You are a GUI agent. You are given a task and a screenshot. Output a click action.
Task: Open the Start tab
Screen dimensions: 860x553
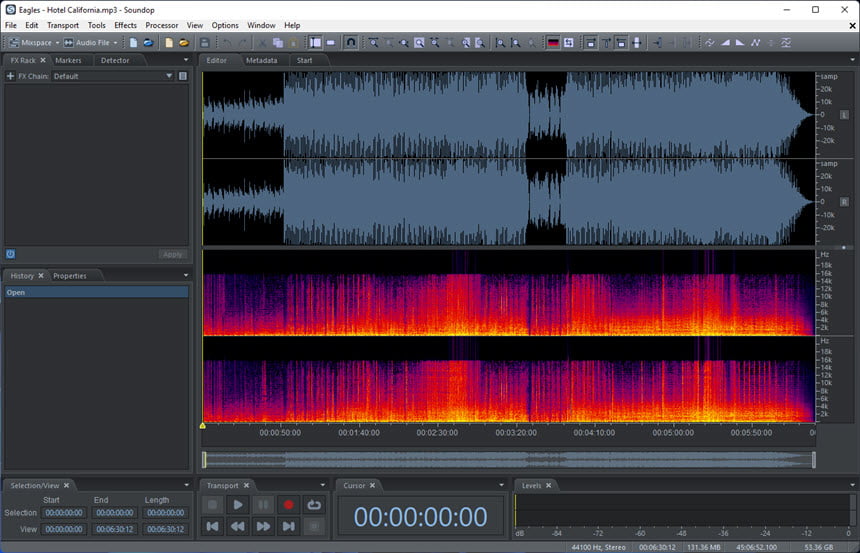[304, 60]
